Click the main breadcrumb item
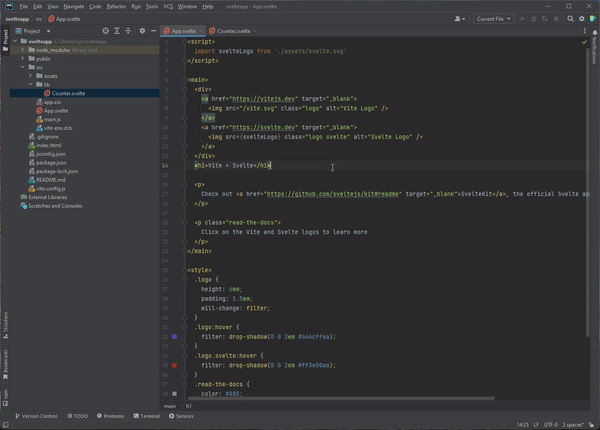 click(x=170, y=406)
